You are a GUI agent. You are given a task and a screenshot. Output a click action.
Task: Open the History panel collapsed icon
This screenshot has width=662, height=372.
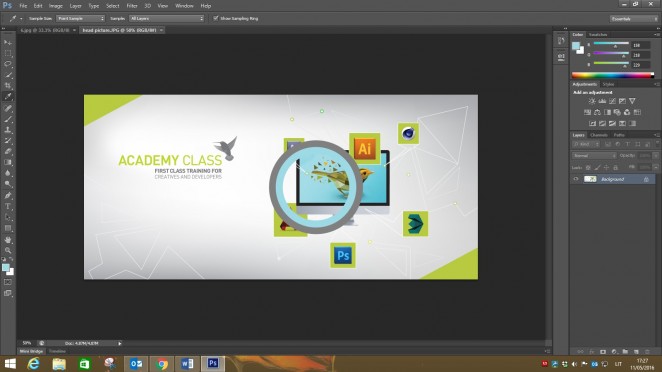point(561,41)
